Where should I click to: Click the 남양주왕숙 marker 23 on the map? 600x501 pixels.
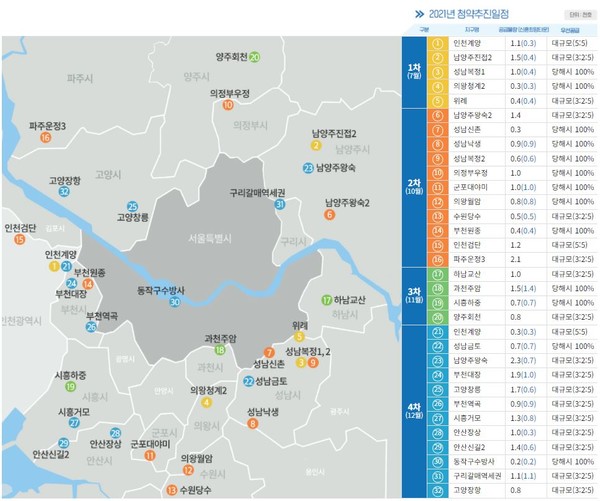click(x=308, y=167)
